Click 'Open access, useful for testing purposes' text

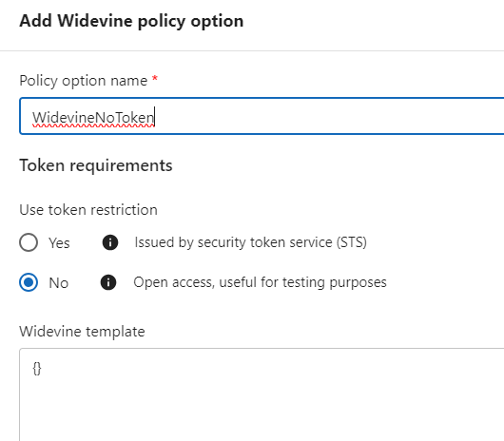pyautogui.click(x=260, y=282)
